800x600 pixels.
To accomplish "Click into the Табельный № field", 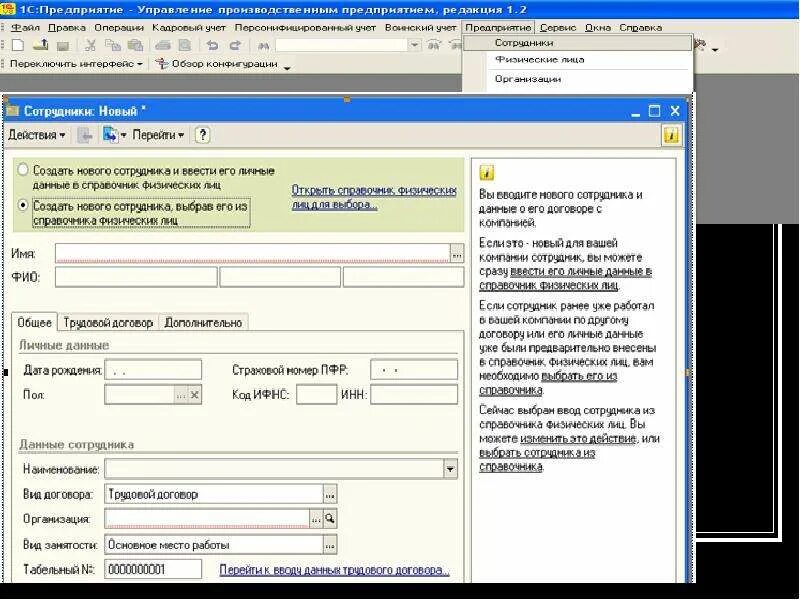I will (x=153, y=569).
